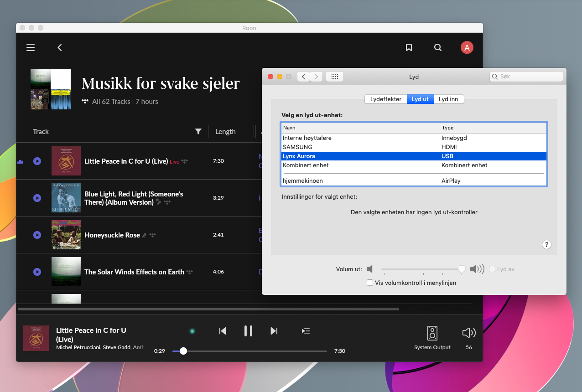Click the low volume speaker icon
The width and height of the screenshot is (582, 392).
[370, 269]
